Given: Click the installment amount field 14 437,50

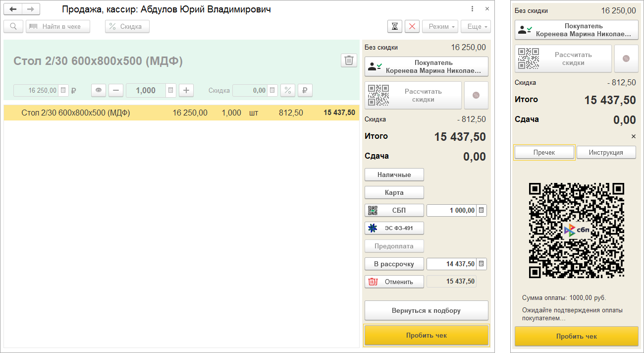Looking at the screenshot, I should click(x=452, y=264).
